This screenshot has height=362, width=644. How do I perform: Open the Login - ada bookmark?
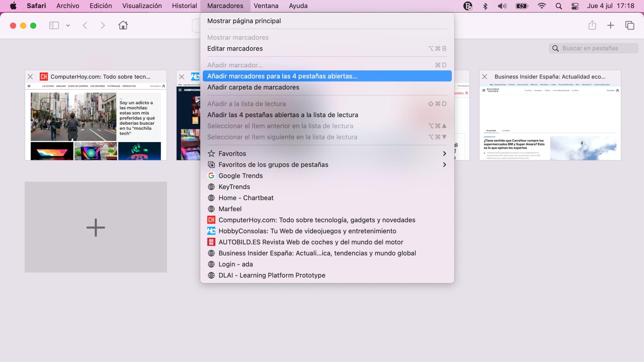tap(327, 264)
